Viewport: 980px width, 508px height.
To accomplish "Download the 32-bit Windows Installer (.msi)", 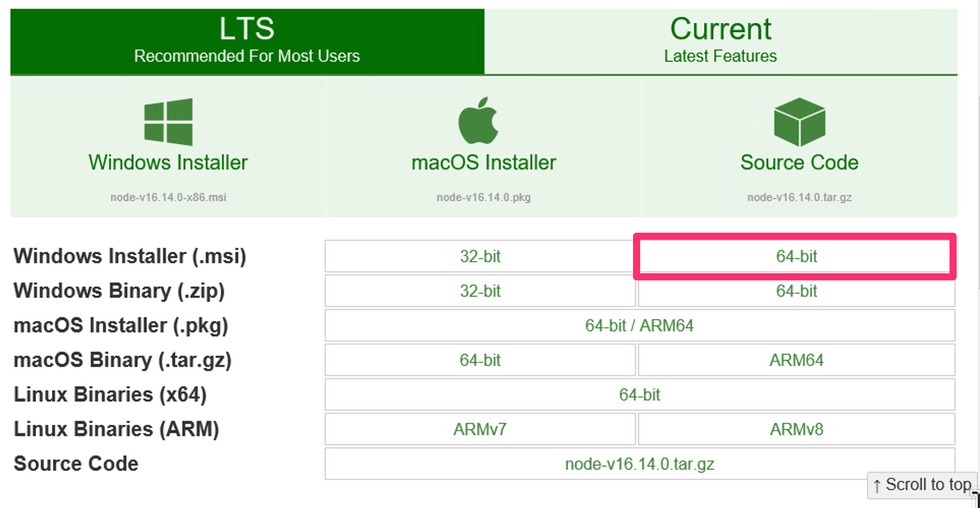I will coord(479,257).
